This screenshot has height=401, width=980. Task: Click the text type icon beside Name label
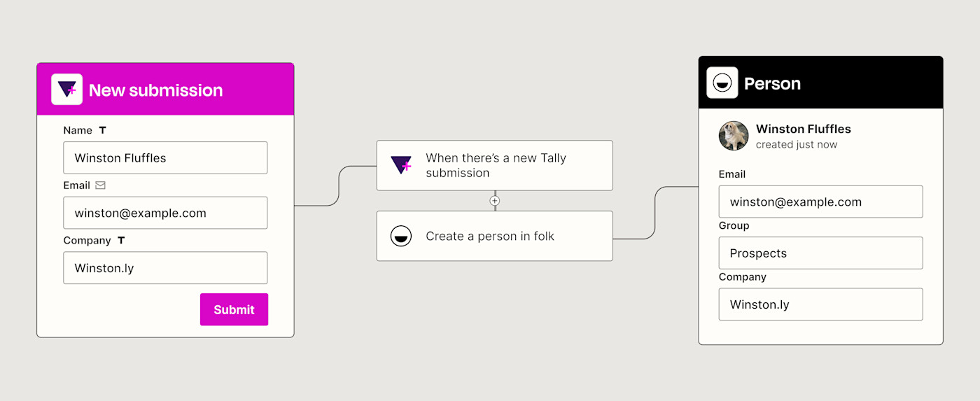click(103, 130)
